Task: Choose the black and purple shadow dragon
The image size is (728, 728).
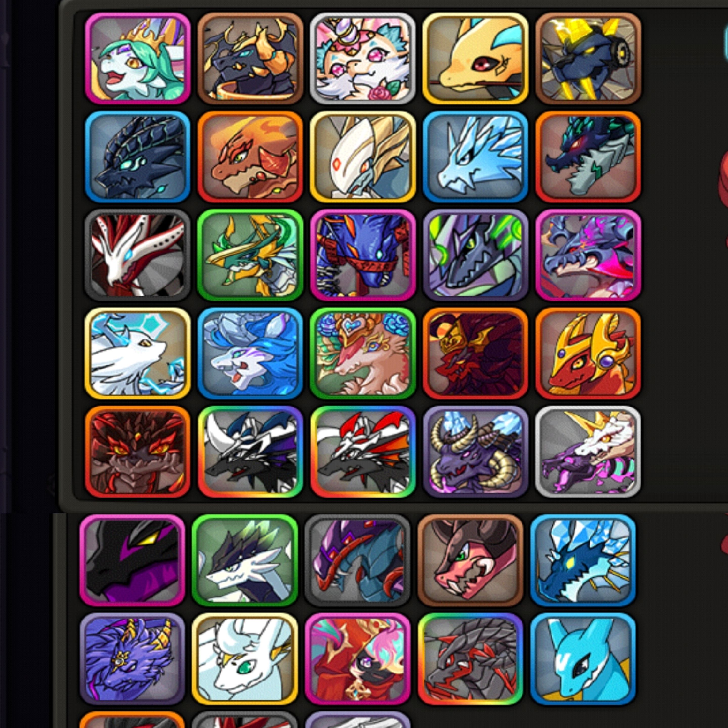Action: tap(132, 560)
